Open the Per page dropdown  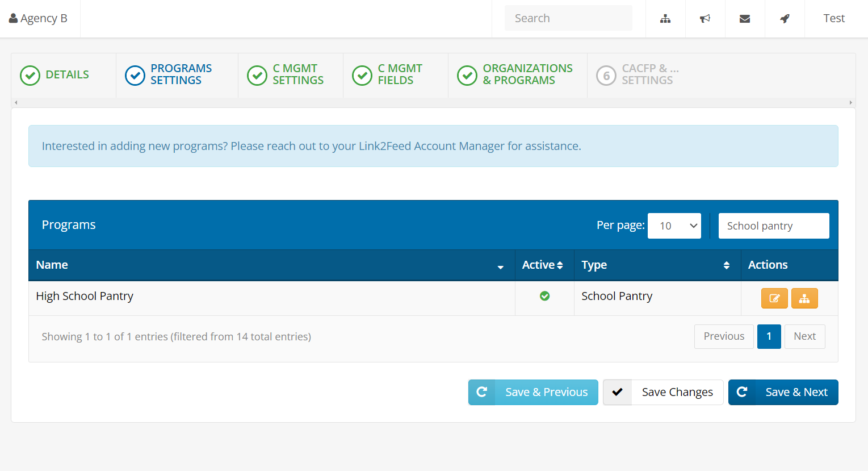674,226
